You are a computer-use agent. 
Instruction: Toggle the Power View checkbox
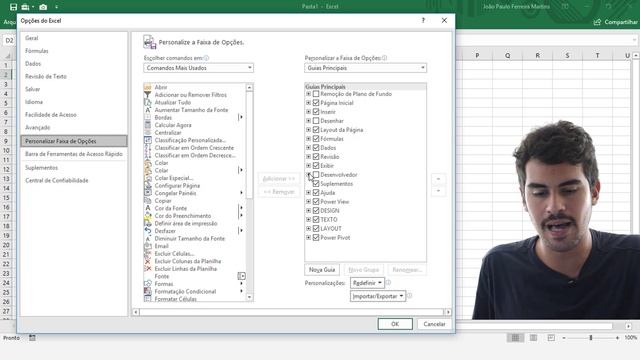(x=316, y=202)
